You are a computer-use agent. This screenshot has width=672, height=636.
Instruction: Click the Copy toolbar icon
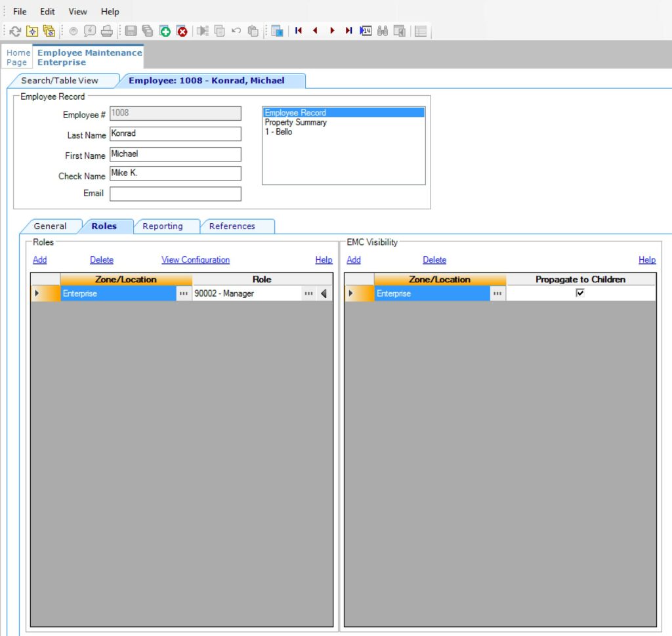pyautogui.click(x=219, y=31)
